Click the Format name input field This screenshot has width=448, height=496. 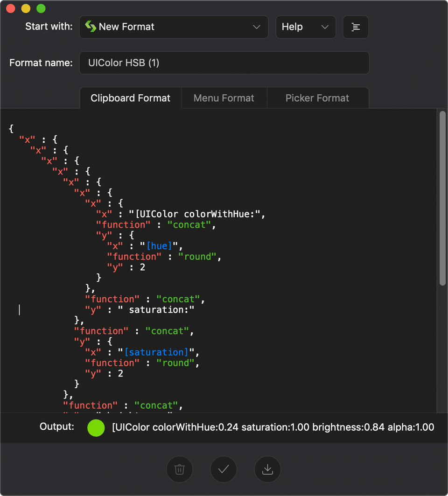[x=224, y=63]
